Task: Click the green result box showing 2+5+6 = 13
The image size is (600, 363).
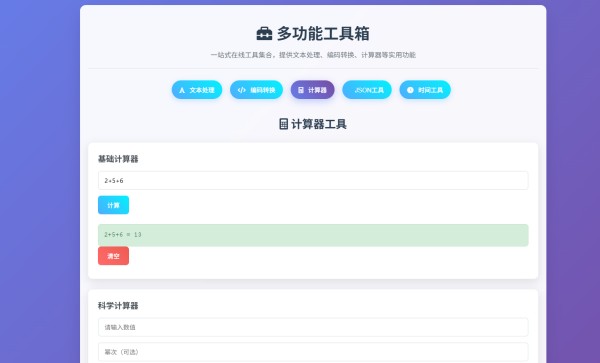Action: 313,235
